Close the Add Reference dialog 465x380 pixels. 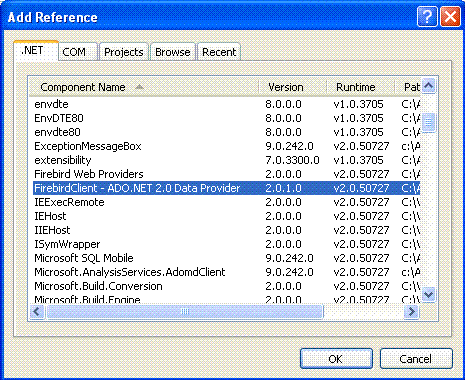click(450, 16)
